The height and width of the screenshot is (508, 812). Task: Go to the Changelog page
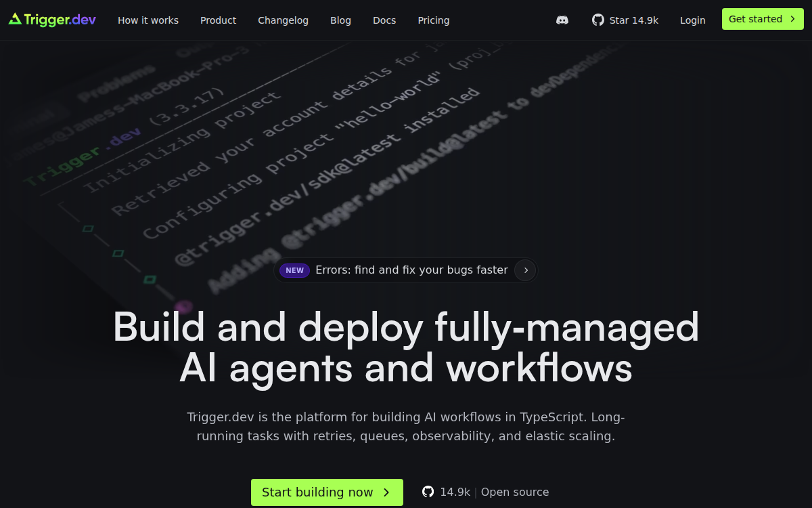(x=283, y=20)
